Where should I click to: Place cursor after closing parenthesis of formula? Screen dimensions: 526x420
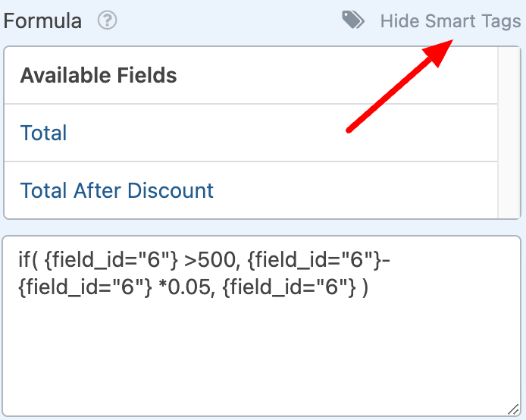(365, 287)
